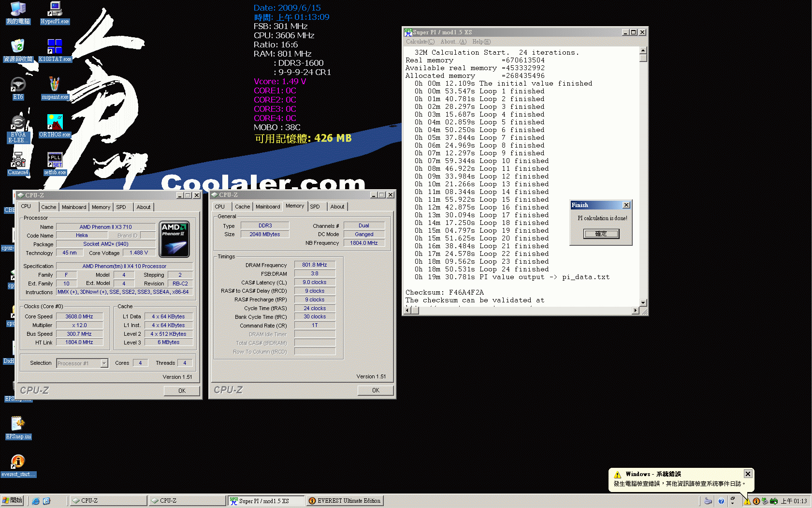
Task: Confirm the PI calculation done dialog
Action: point(601,234)
